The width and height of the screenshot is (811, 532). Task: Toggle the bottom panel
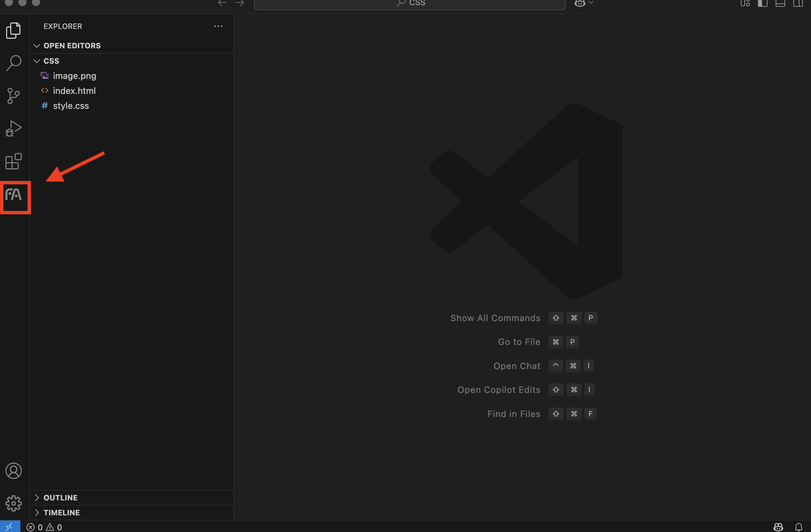tap(780, 3)
